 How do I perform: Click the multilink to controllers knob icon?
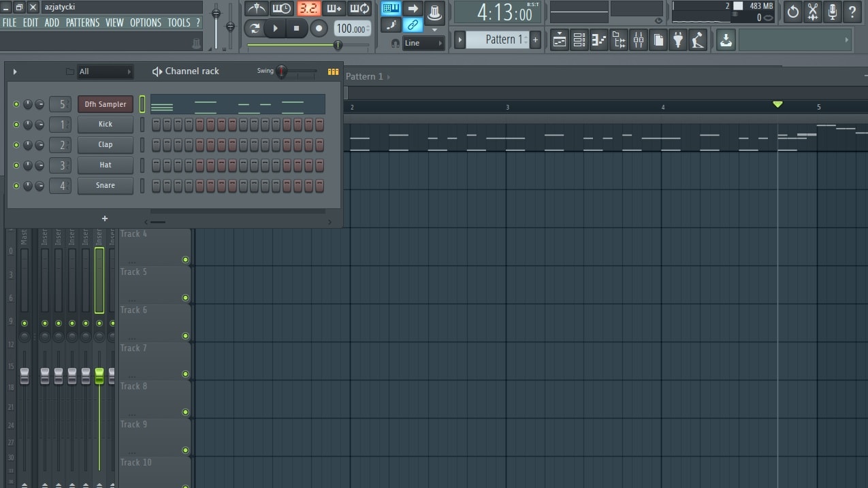pyautogui.click(x=435, y=12)
